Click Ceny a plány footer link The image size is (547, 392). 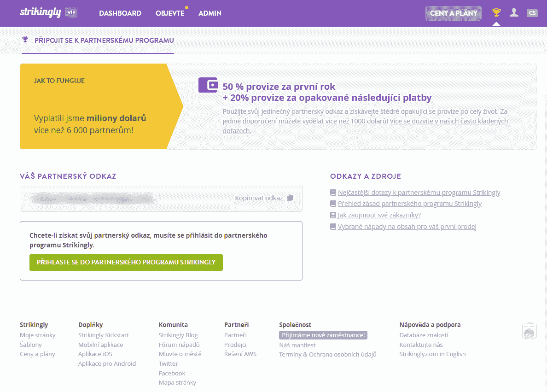pyautogui.click(x=37, y=354)
